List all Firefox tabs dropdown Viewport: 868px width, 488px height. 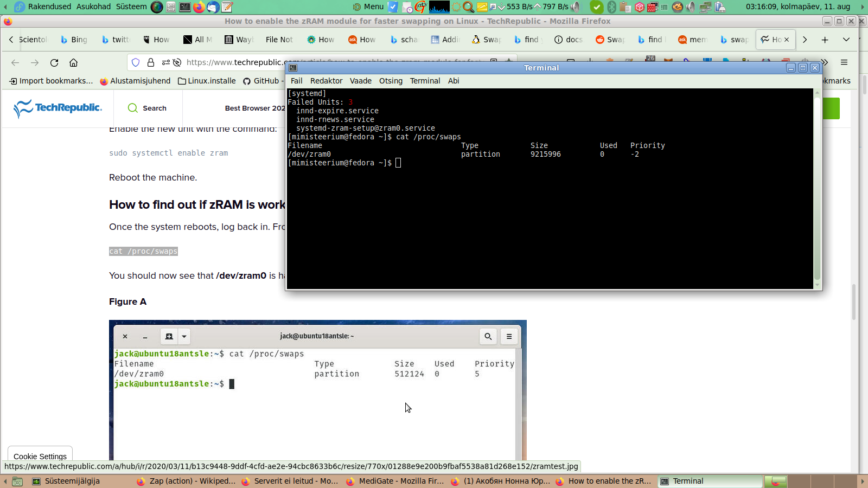point(846,40)
